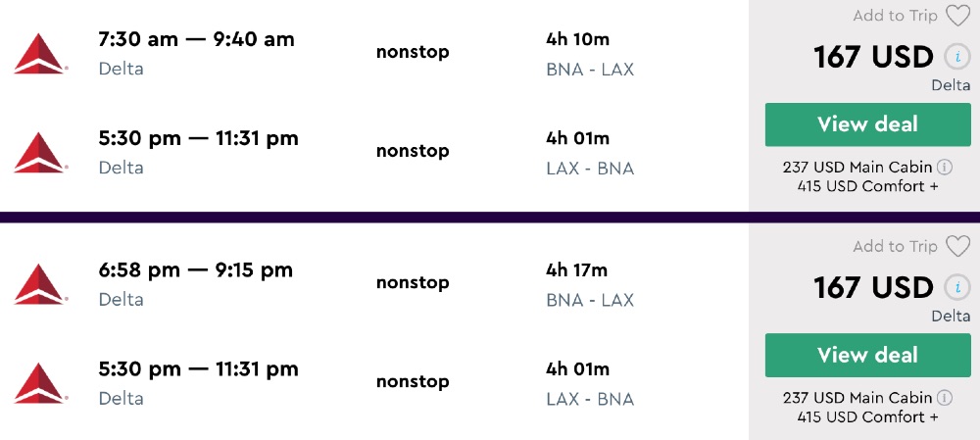Click Delta logo beside 7:30 am flight
The image size is (980, 440).
point(39,53)
